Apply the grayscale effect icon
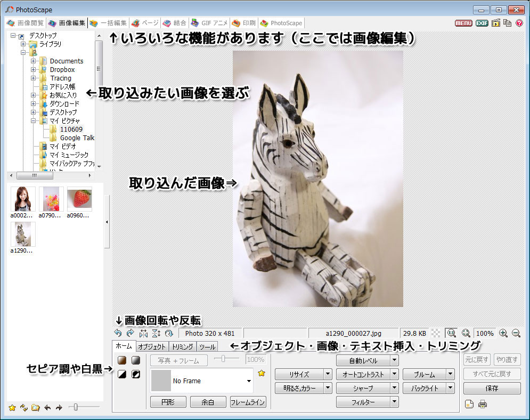This screenshot has height=420, width=530. 136,360
